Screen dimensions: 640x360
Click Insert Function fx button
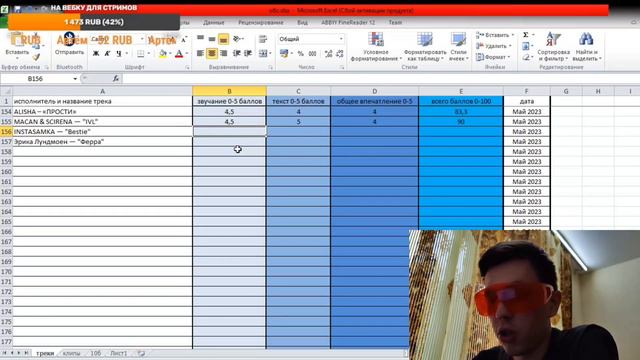pos(116,78)
